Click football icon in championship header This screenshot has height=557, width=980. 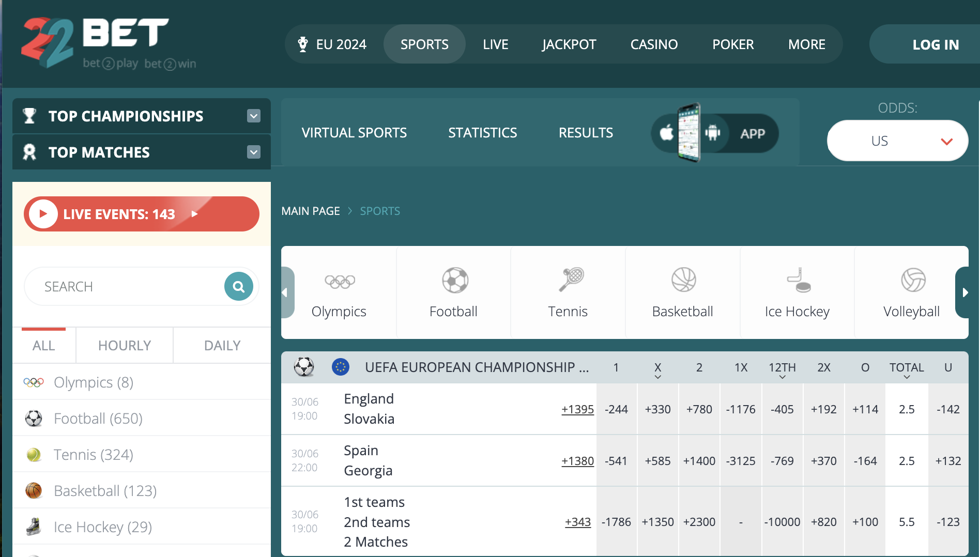[x=304, y=367]
